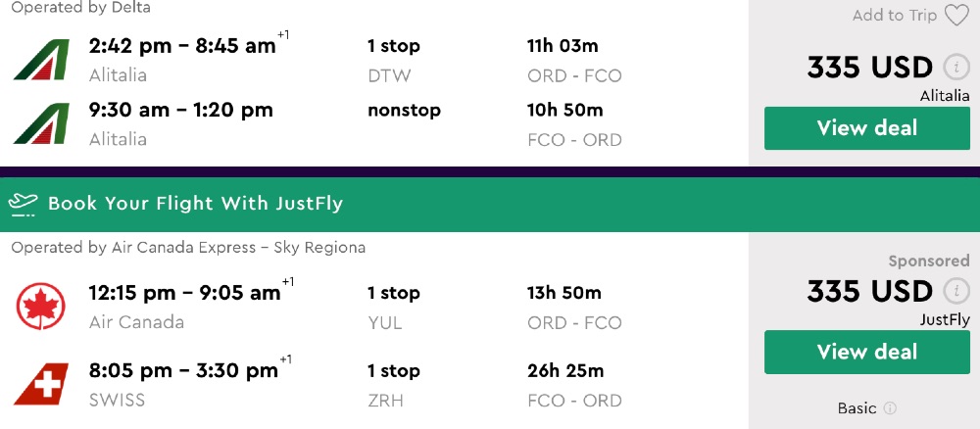Click Book Your Flight With JustFly banner

[x=196, y=204]
